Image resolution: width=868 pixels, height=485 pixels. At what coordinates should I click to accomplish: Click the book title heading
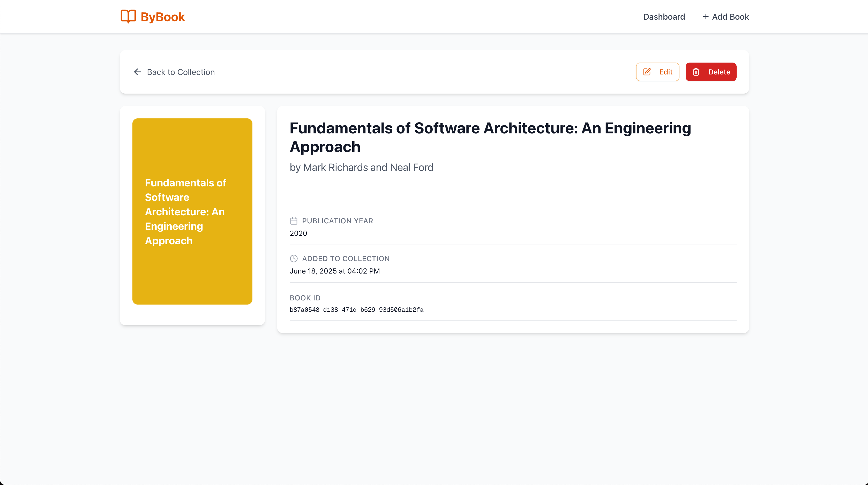coord(490,138)
